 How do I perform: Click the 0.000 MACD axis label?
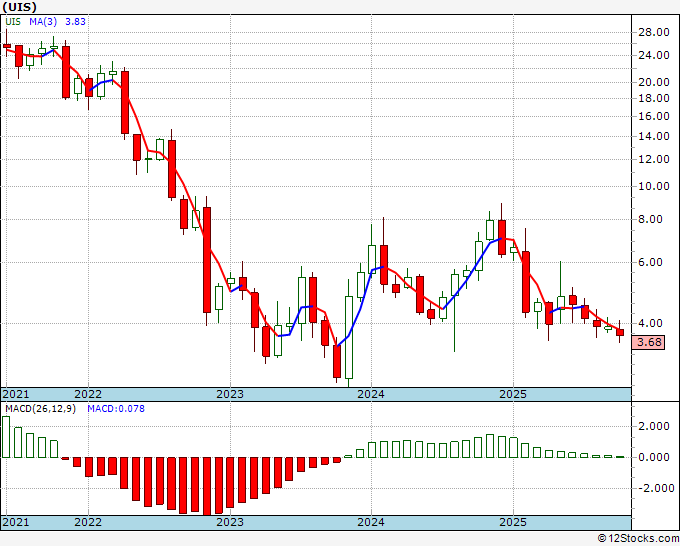click(653, 458)
